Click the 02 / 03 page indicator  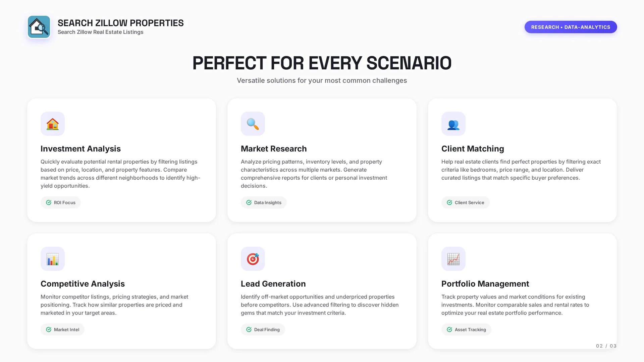click(x=606, y=346)
